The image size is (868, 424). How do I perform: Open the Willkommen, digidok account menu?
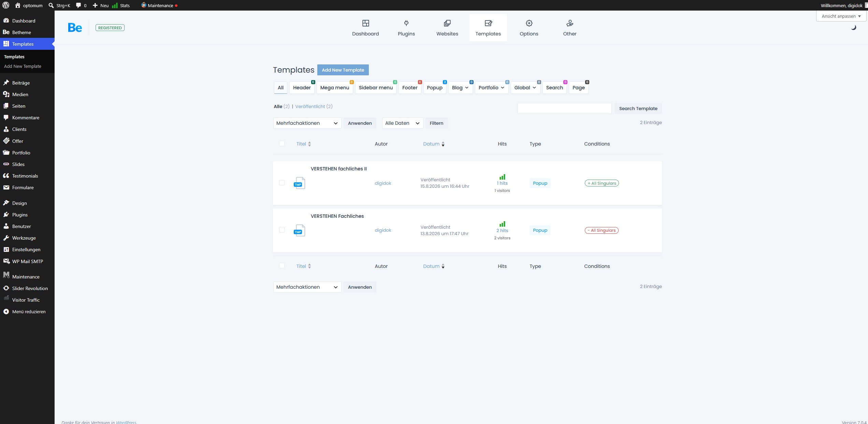click(x=843, y=5)
